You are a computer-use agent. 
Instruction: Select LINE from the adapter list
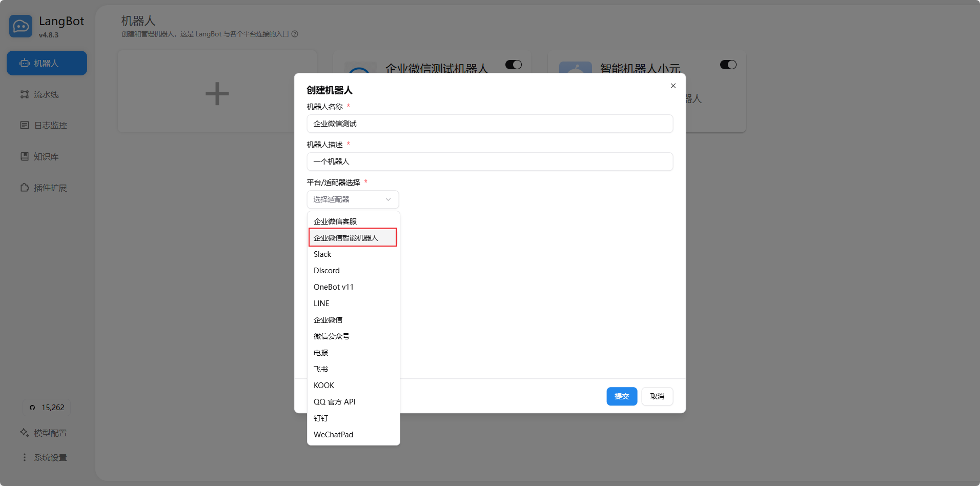click(353, 303)
